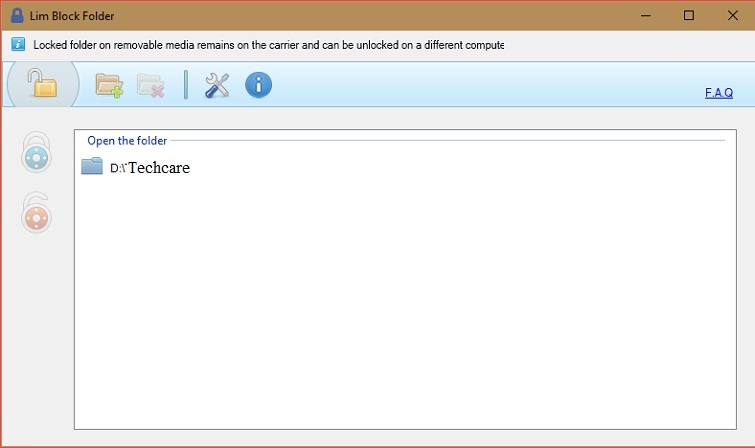Maximize the Lim Block Folder window
This screenshot has width=755, height=448.
pyautogui.click(x=689, y=15)
